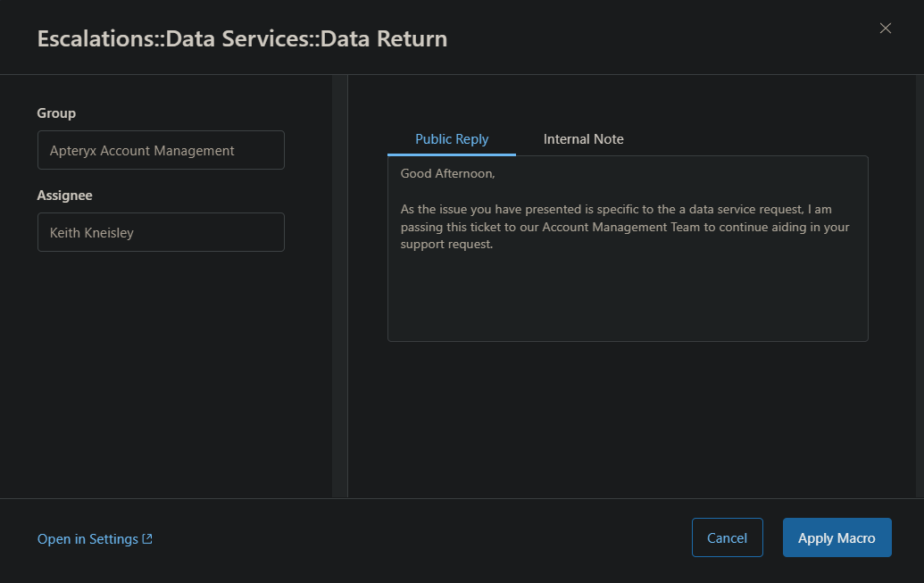Switch to the Internal Note tab
Viewport: 924px width, 583px height.
[583, 139]
